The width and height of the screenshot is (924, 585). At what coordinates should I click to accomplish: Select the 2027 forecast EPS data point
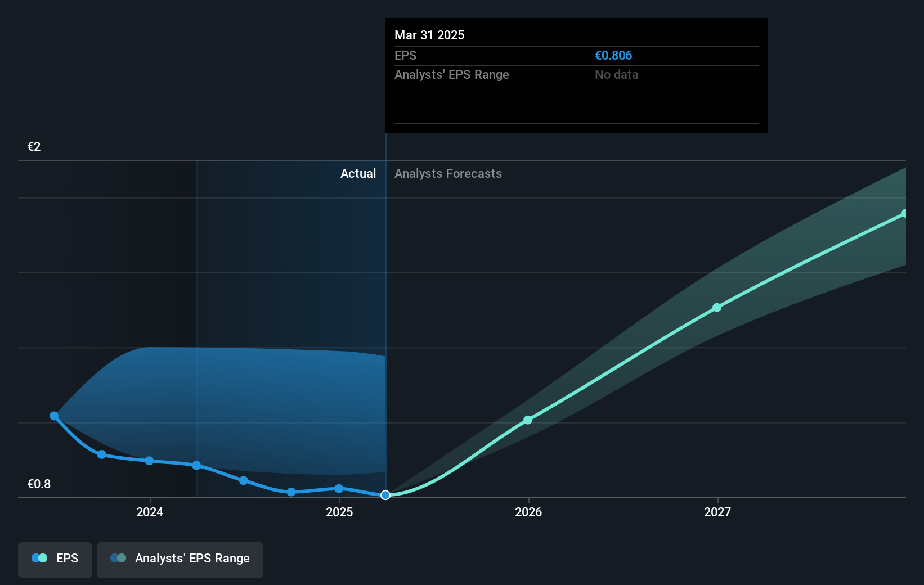[717, 308]
